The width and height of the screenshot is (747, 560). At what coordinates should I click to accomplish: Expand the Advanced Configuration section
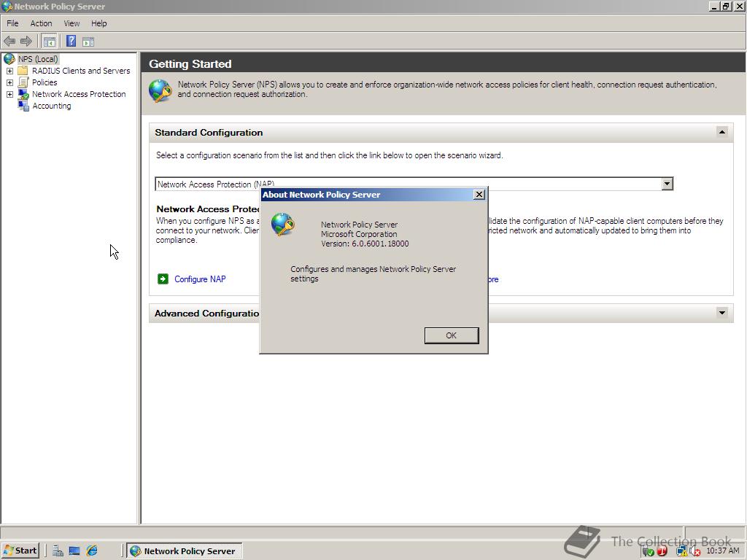pos(721,313)
